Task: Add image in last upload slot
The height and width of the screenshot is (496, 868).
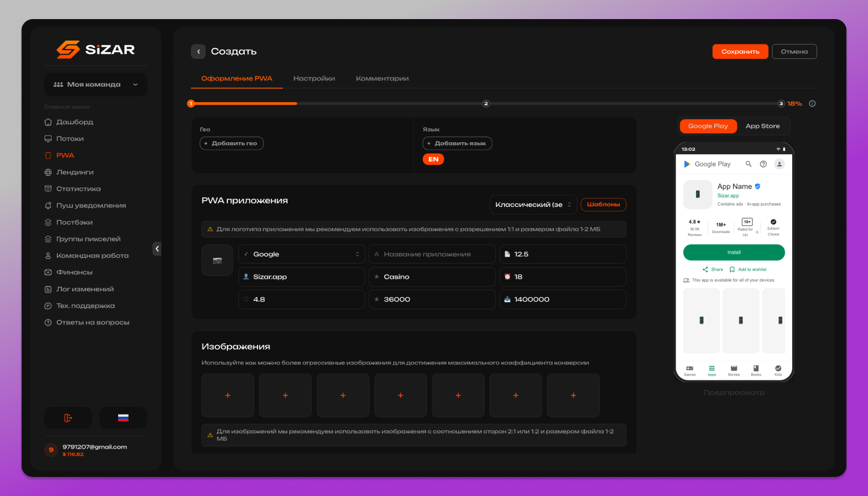Action: (x=573, y=395)
